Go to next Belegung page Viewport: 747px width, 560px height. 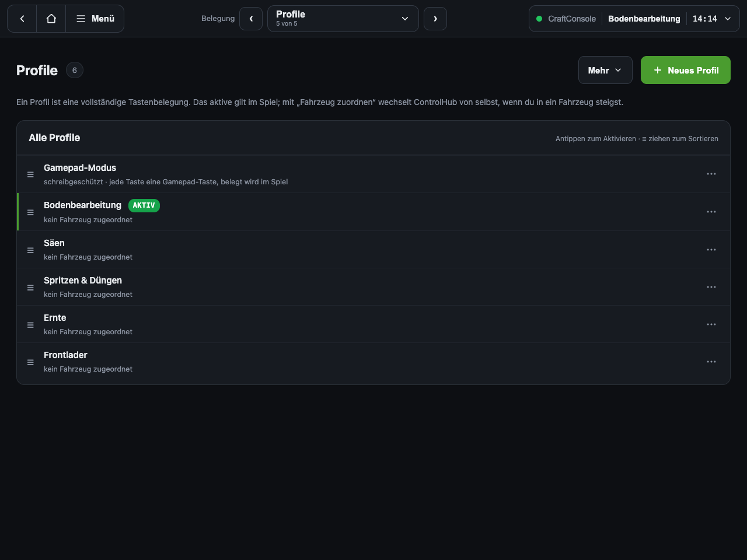435,19
